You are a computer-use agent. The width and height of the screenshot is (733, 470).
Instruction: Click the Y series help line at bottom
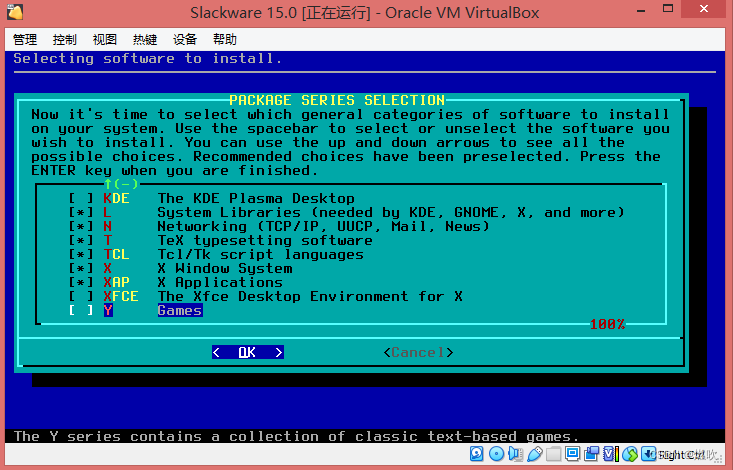[x=296, y=436]
